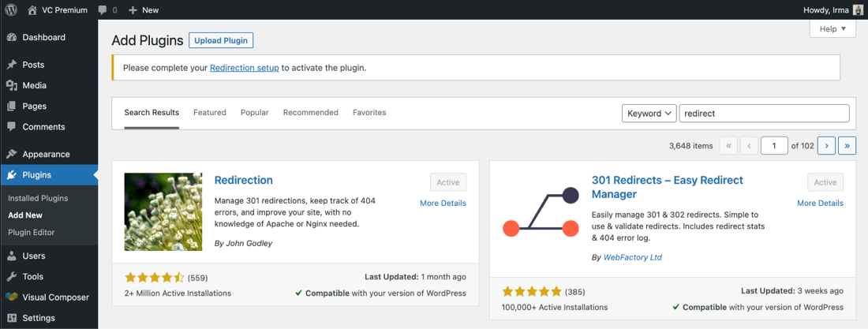Open Appearance paintbrush icon

coord(12,155)
